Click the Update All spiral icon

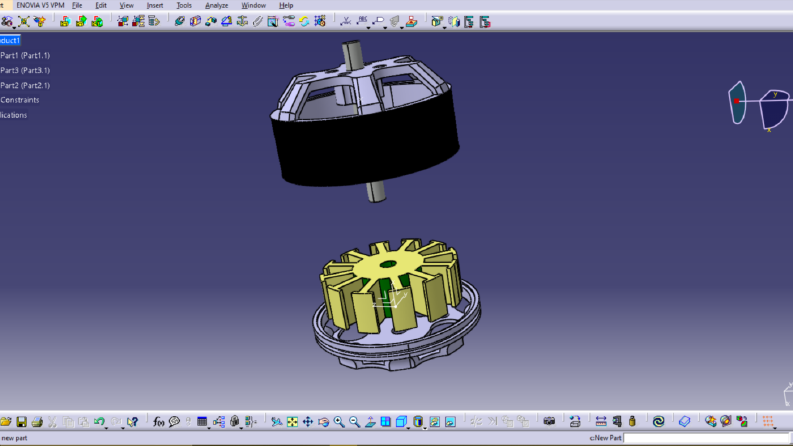(x=658, y=421)
